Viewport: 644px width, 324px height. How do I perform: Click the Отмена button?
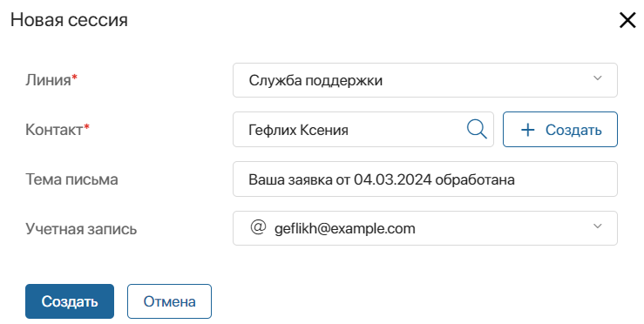pyautogui.click(x=169, y=301)
